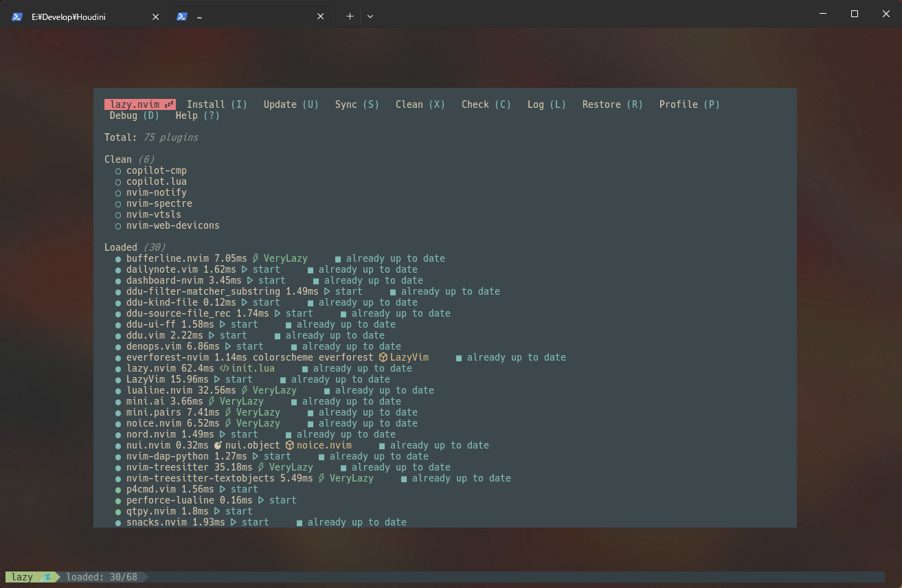Click the VeryLazy icon on bufferline.nvim row
Viewport: 902px width, 588px height.
point(256,258)
